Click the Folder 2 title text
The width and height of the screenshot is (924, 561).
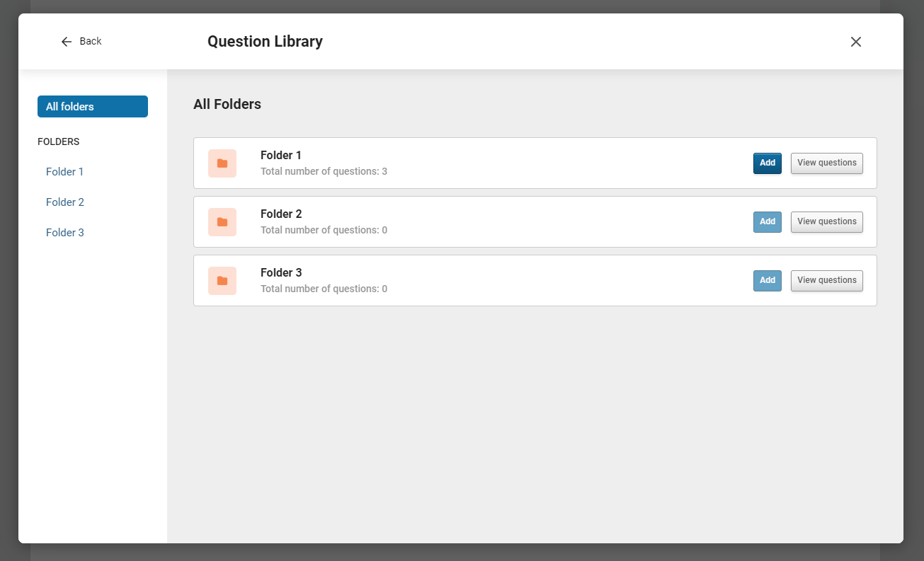[x=281, y=214]
